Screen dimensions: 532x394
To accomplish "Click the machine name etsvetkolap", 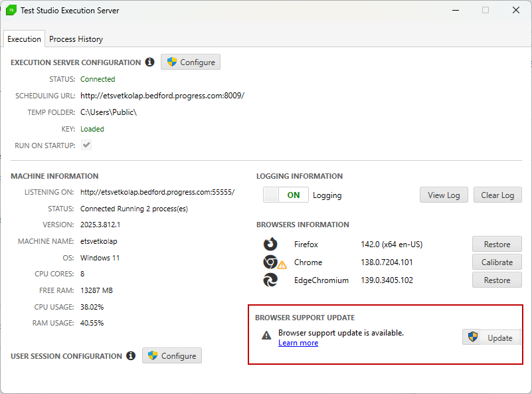I will pyautogui.click(x=99, y=241).
